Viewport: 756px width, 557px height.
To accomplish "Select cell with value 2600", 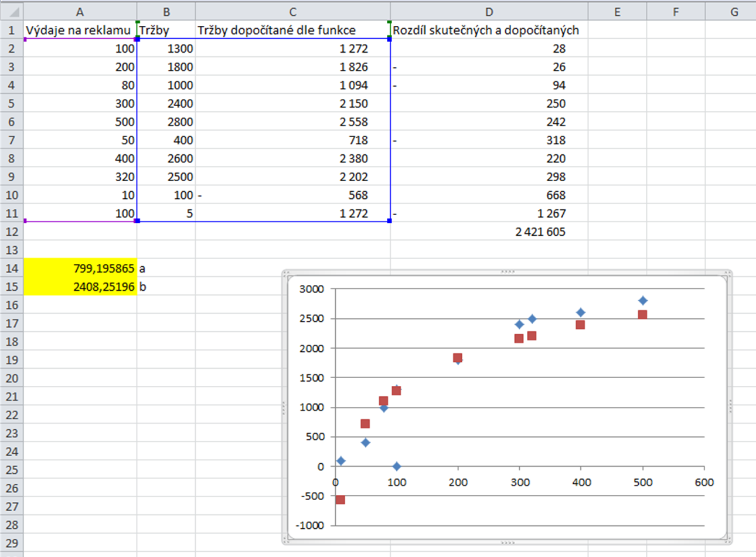I will 166,158.
